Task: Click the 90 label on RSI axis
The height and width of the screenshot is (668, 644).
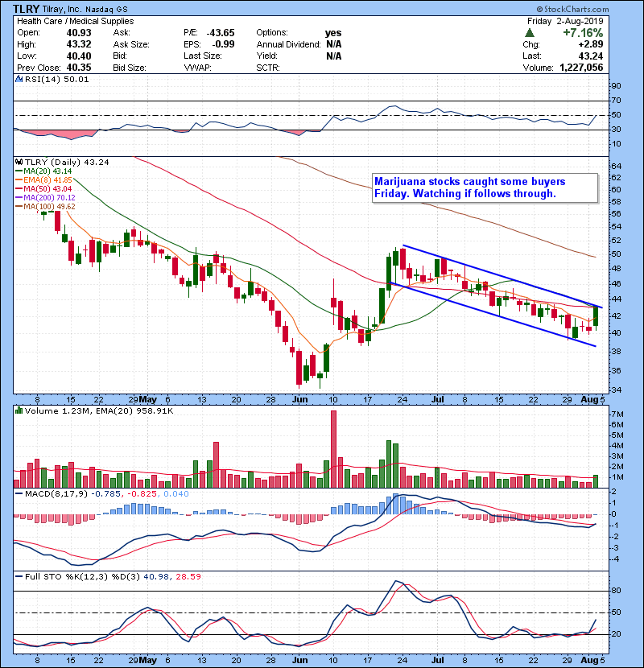Action: pos(616,86)
